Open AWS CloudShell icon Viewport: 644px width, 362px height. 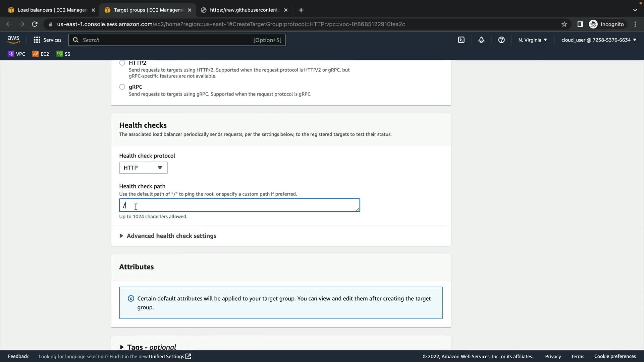tap(461, 40)
